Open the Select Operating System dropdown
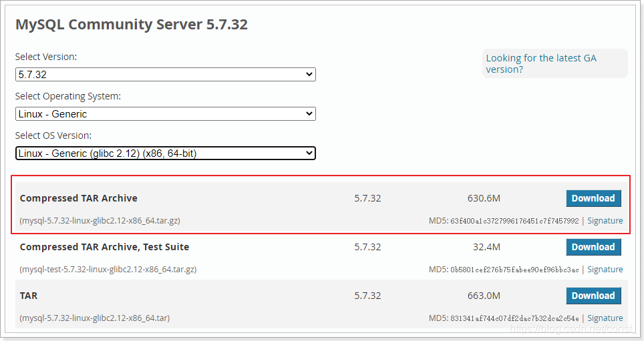The image size is (644, 341). pyautogui.click(x=166, y=113)
